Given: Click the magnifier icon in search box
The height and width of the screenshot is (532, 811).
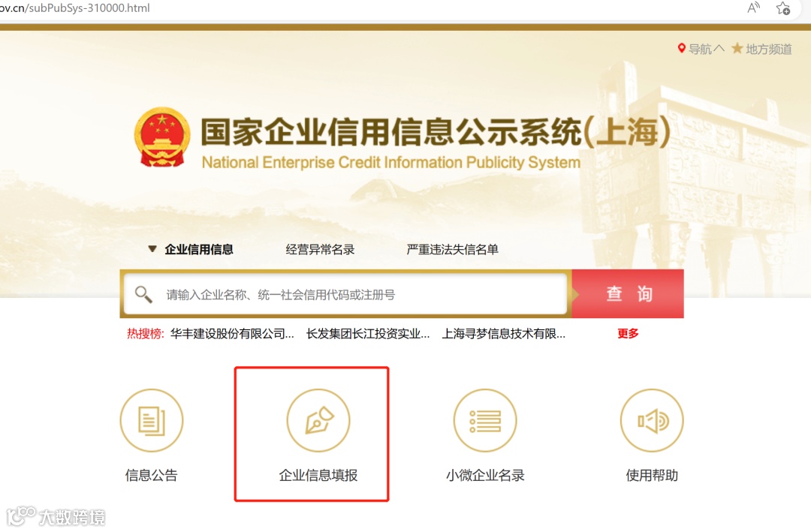Looking at the screenshot, I should pyautogui.click(x=143, y=294).
